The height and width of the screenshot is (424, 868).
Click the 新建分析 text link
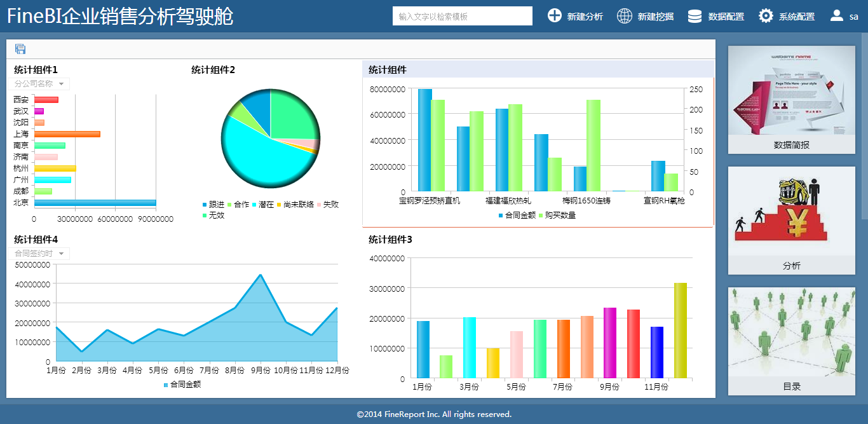click(585, 17)
